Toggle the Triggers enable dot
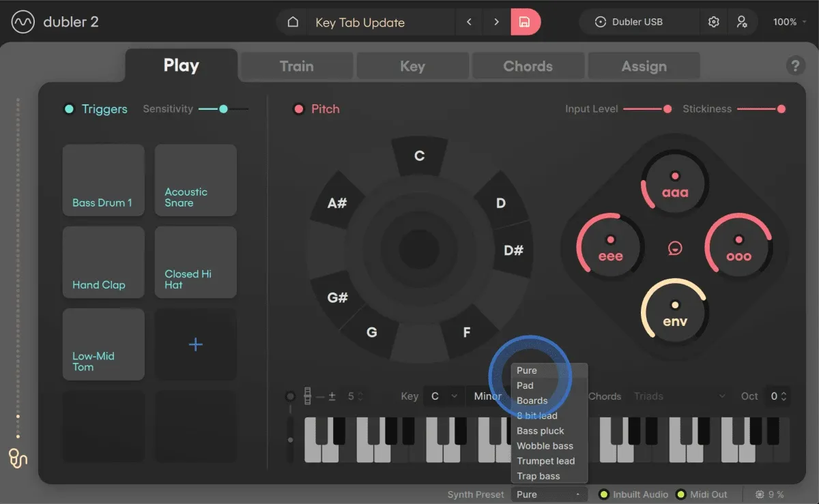819x504 pixels. tap(69, 109)
